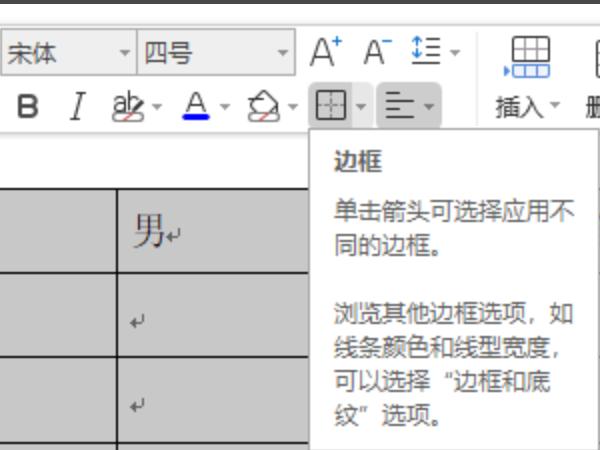Click the blue font color bar

[x=196, y=117]
